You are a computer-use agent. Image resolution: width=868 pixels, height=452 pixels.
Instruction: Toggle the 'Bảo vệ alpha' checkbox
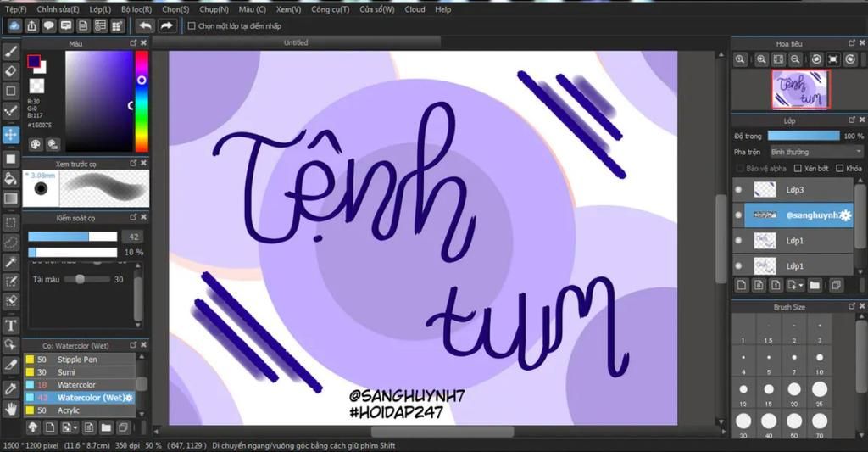(740, 169)
